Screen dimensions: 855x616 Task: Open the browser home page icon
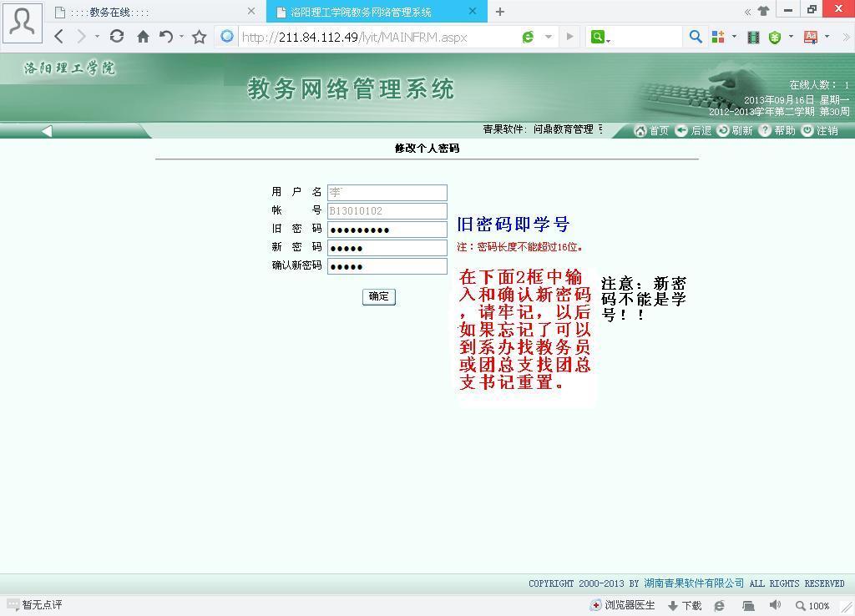(143, 37)
